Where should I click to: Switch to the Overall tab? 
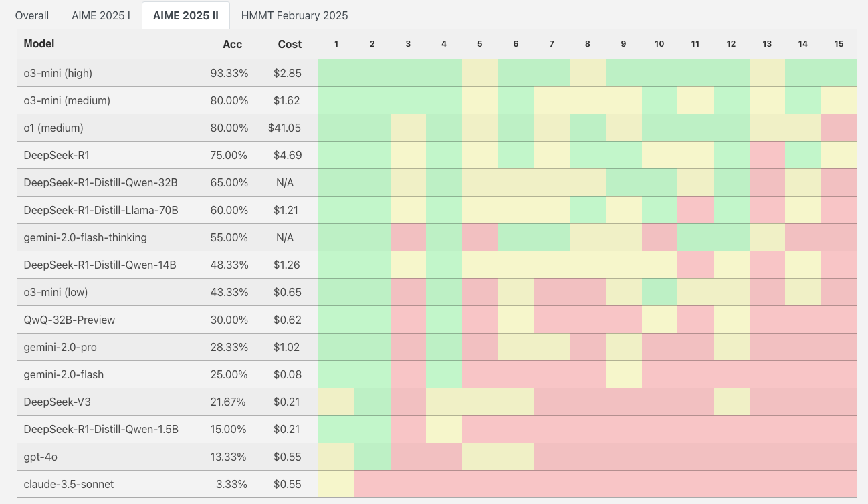click(32, 15)
